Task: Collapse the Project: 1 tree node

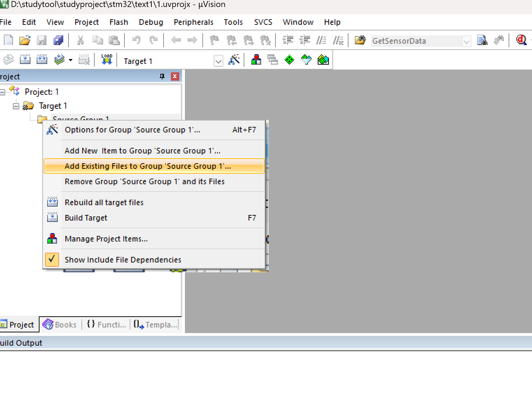Action: (2, 92)
